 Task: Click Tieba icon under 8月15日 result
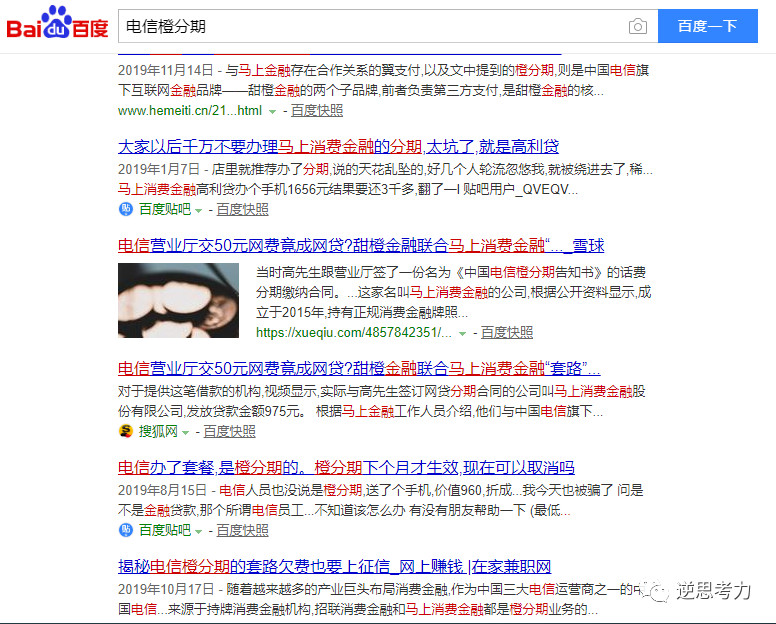(126, 530)
